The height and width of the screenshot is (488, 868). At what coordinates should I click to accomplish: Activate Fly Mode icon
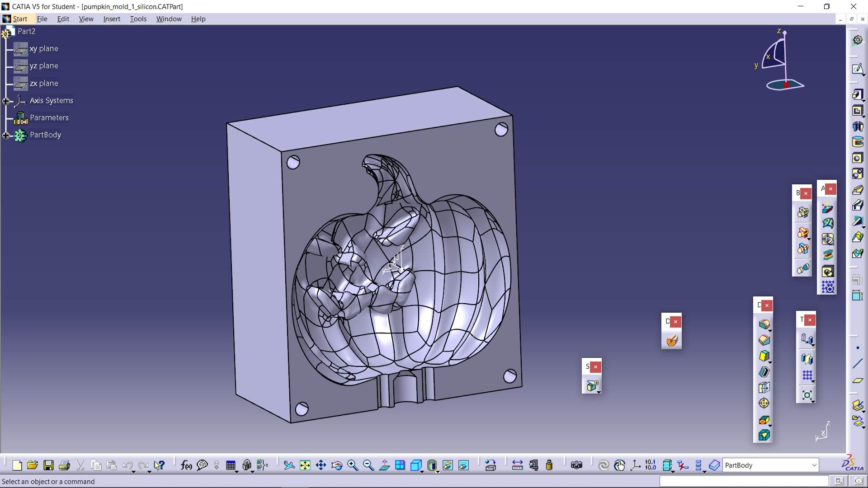[x=289, y=465]
